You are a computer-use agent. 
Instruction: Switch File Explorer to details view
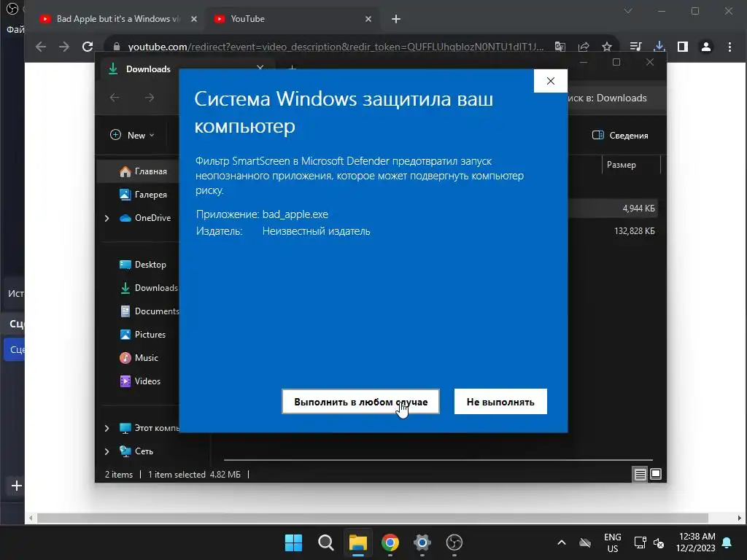click(x=640, y=474)
